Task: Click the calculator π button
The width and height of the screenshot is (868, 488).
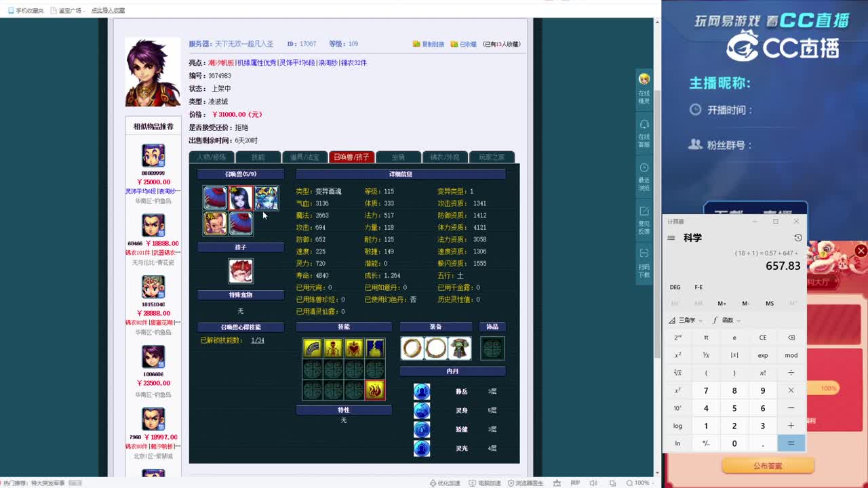Action: [706, 338]
